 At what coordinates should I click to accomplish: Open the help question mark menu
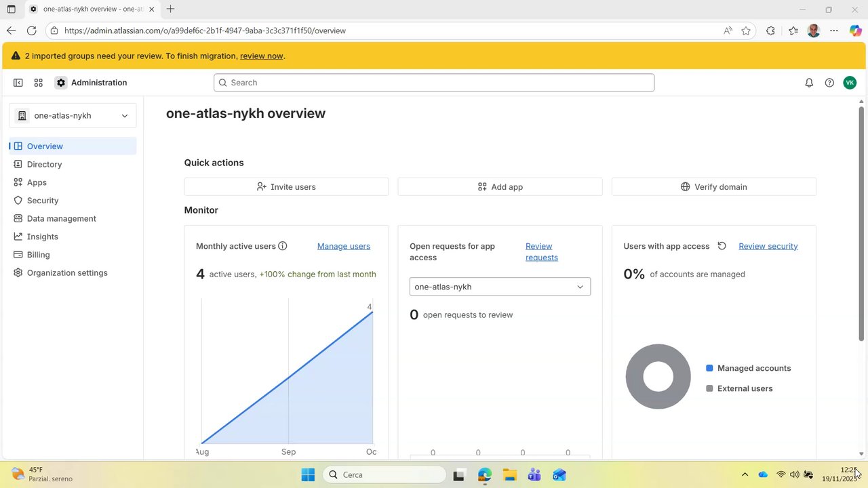829,83
